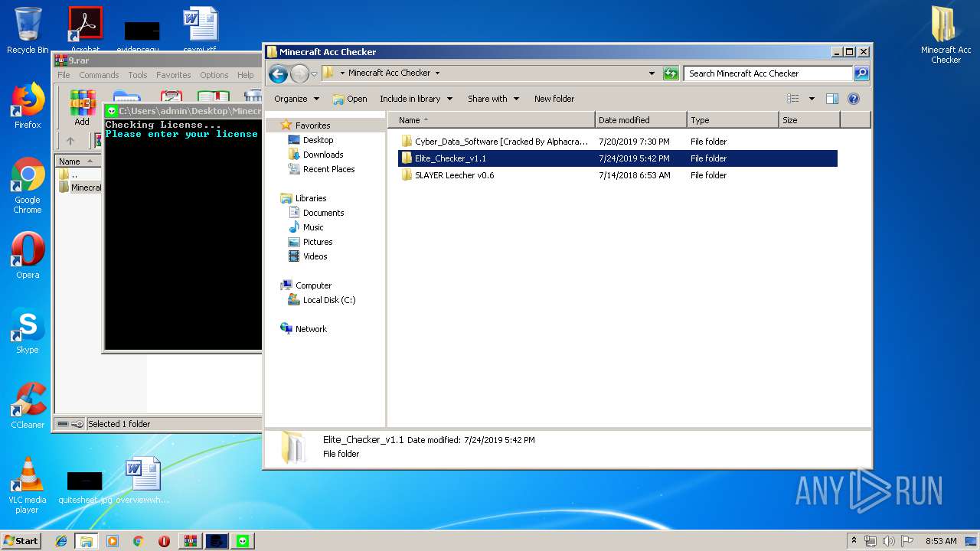The width and height of the screenshot is (980, 551).
Task: Open the Help menu in WinRAR
Action: pyautogui.click(x=246, y=75)
